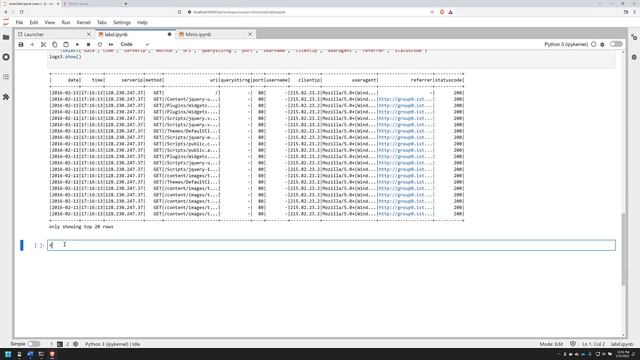
Task: Copy the selected cell
Action: tap(55, 44)
